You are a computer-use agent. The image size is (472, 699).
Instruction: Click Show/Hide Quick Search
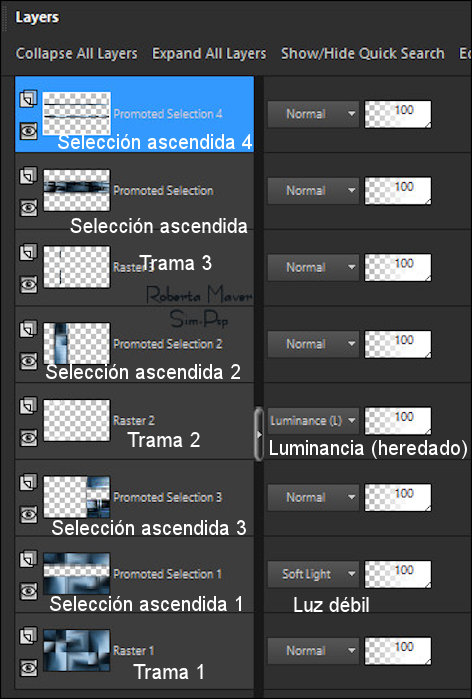363,53
